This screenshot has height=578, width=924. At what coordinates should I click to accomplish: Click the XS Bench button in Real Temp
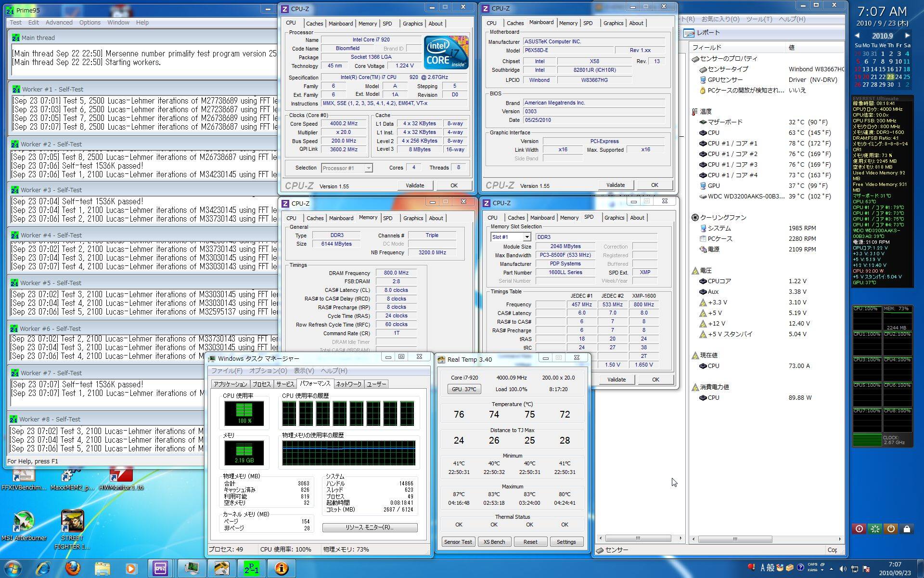click(494, 542)
